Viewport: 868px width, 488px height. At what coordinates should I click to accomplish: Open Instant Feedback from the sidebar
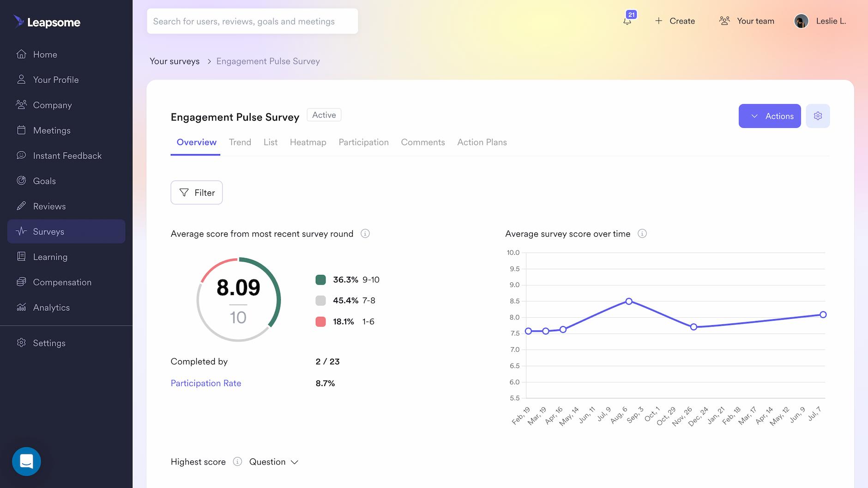[67, 155]
